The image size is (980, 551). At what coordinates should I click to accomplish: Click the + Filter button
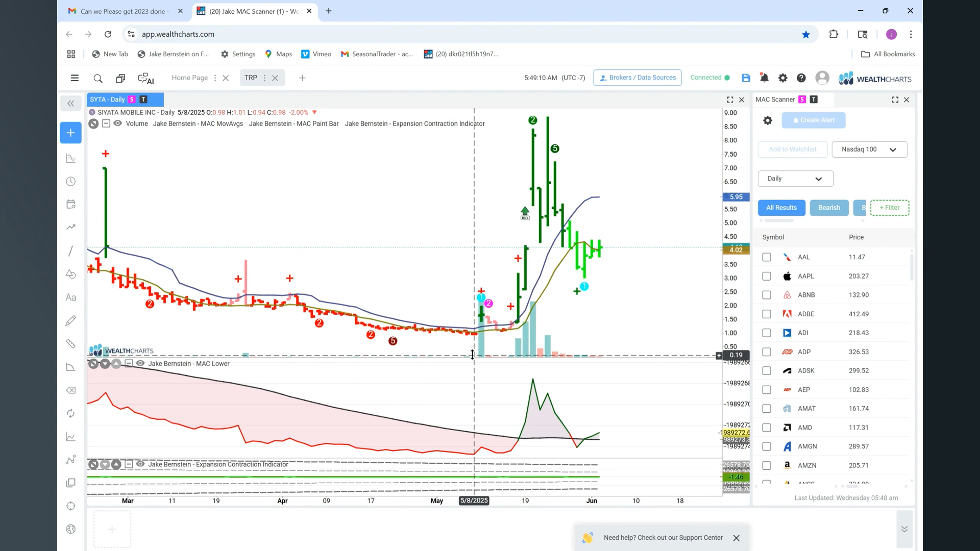[x=889, y=208]
